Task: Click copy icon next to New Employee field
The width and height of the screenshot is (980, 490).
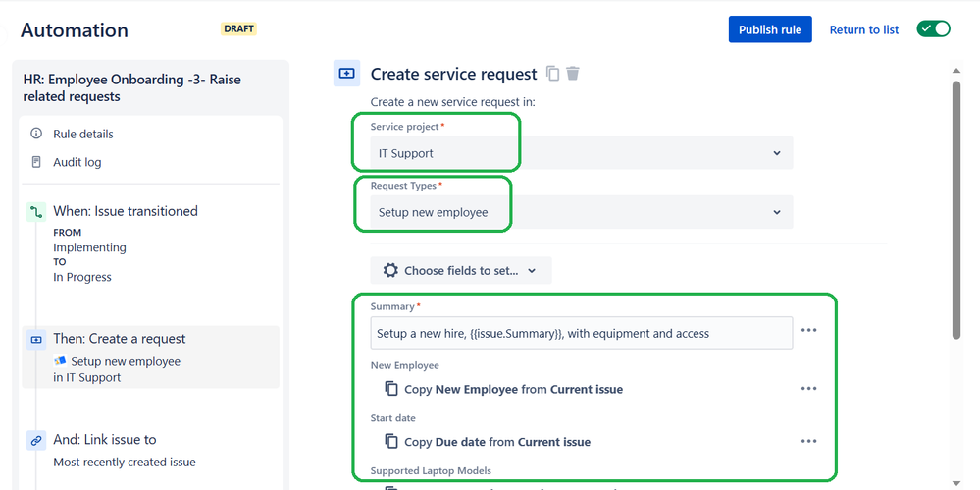Action: click(391, 389)
